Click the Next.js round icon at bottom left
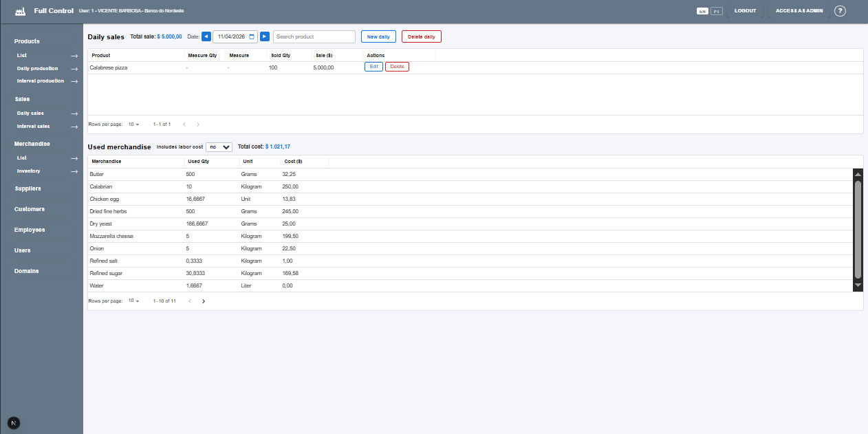The width and height of the screenshot is (868, 434). pos(13,422)
